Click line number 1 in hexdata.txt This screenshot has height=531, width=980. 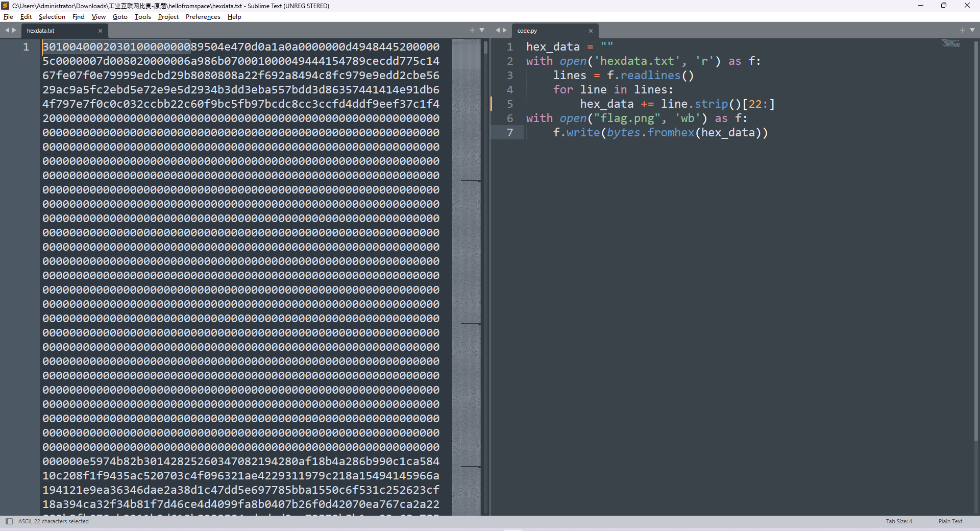pyautogui.click(x=26, y=47)
